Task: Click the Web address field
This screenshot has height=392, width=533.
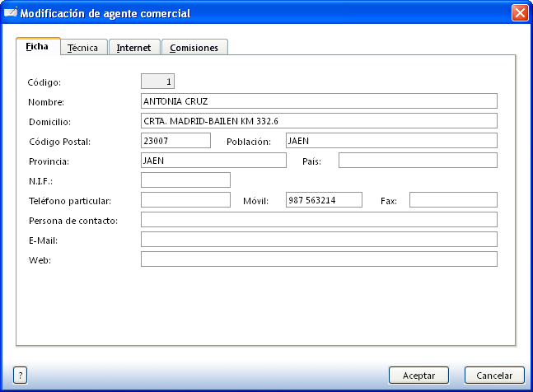Action: point(319,259)
